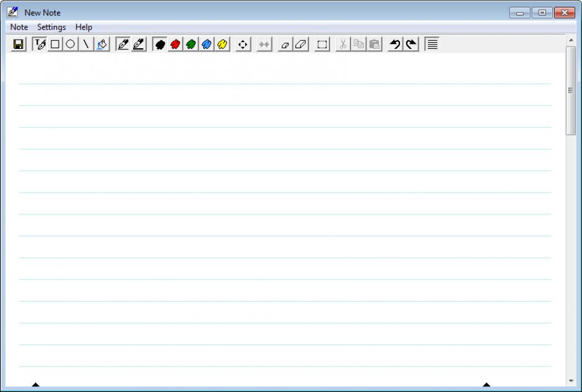
Task: Choose the thick marker pen tip
Action: pos(139,45)
